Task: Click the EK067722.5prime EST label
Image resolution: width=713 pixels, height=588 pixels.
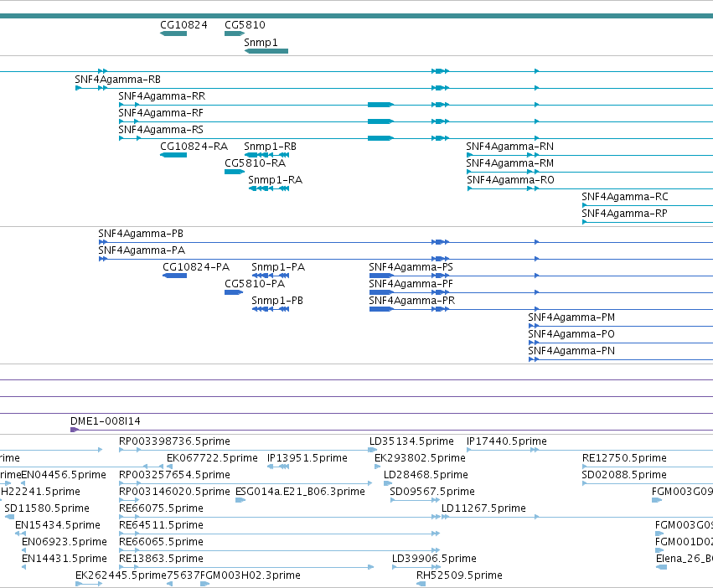Action: click(x=212, y=458)
